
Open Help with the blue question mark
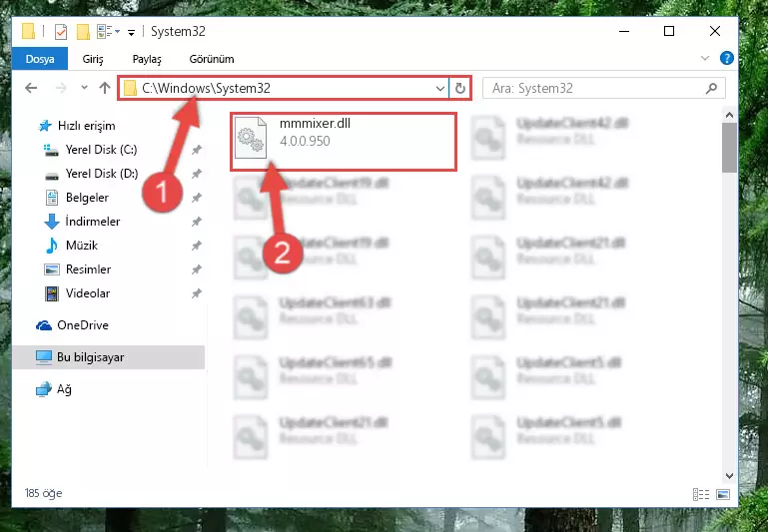(x=727, y=58)
